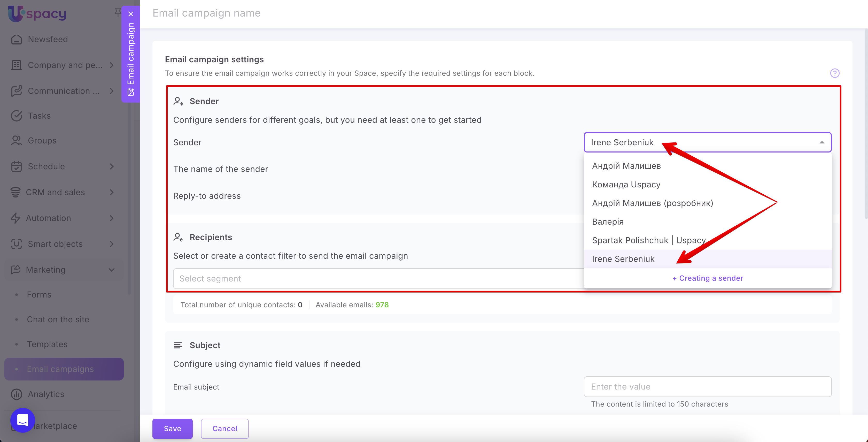The height and width of the screenshot is (442, 868).
Task: Click the Save button
Action: point(172,429)
